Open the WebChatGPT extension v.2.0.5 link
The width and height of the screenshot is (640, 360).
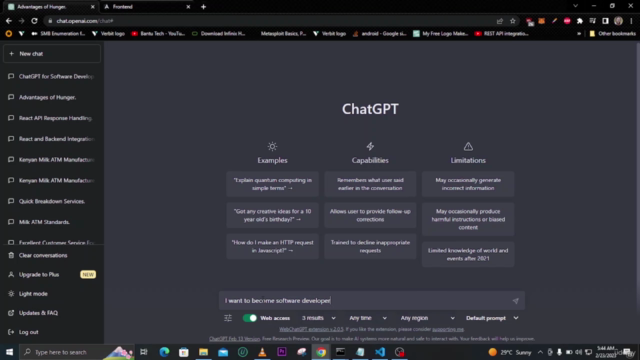(311, 329)
